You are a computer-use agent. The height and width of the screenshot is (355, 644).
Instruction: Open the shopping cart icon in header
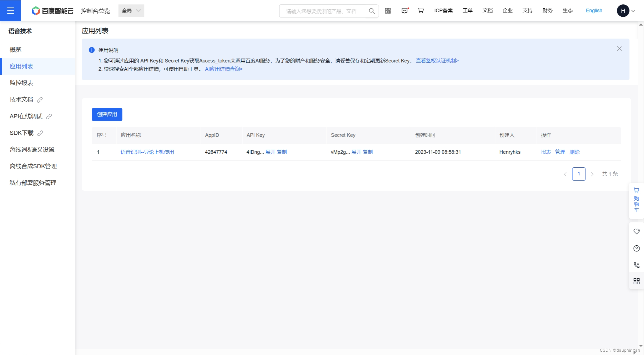[421, 11]
